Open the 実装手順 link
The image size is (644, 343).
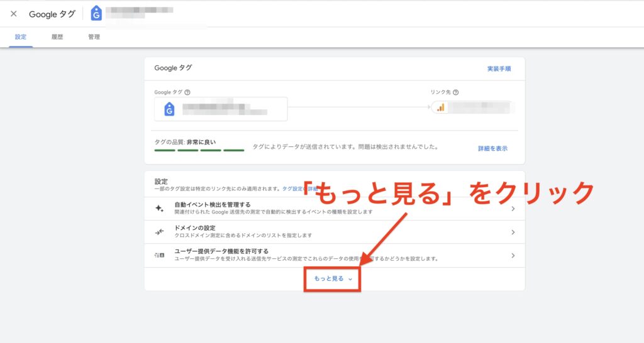[499, 68]
